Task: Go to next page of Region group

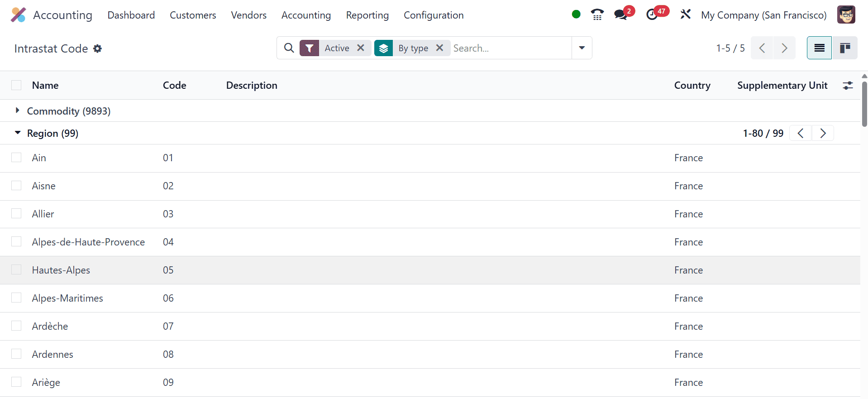Action: click(823, 133)
